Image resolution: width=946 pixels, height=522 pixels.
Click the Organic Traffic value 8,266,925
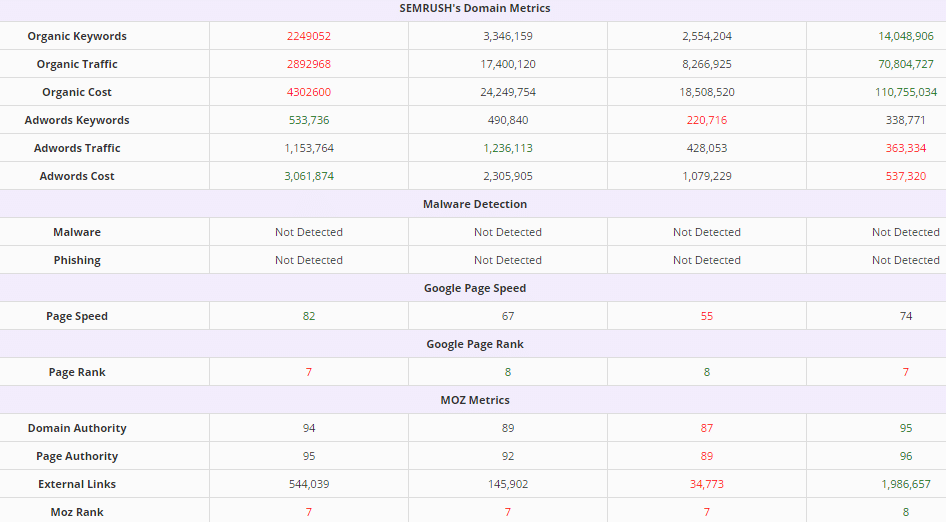707,64
